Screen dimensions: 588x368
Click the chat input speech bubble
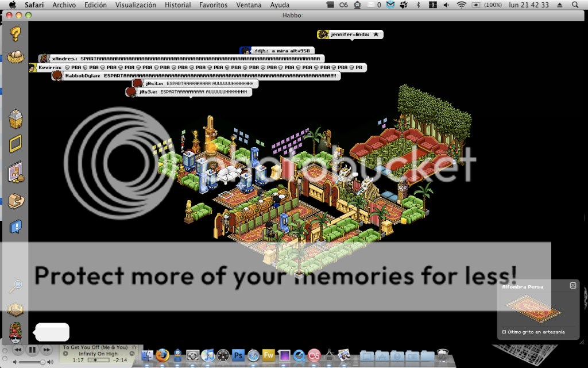[52, 332]
